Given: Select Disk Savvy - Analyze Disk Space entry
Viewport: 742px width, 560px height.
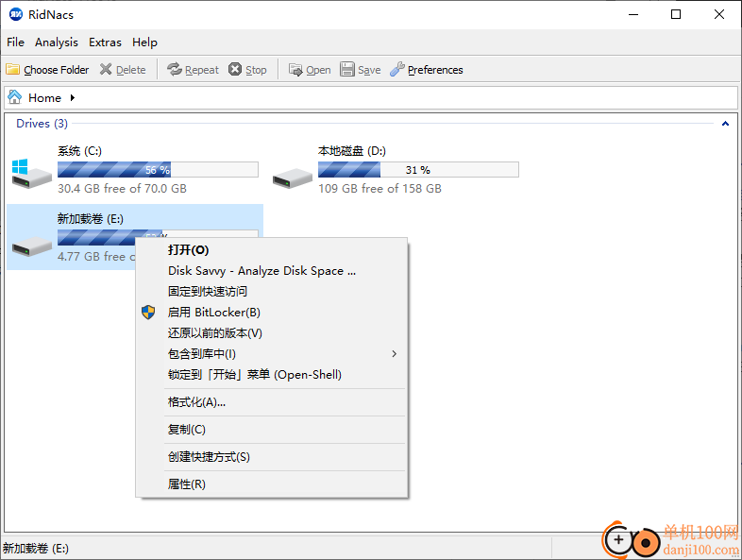Looking at the screenshot, I should [272, 271].
